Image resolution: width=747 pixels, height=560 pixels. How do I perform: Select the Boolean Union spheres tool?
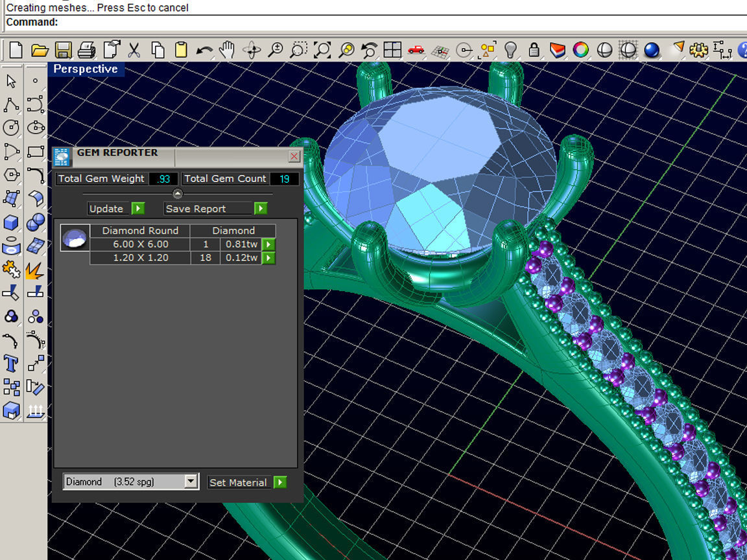[x=35, y=222]
